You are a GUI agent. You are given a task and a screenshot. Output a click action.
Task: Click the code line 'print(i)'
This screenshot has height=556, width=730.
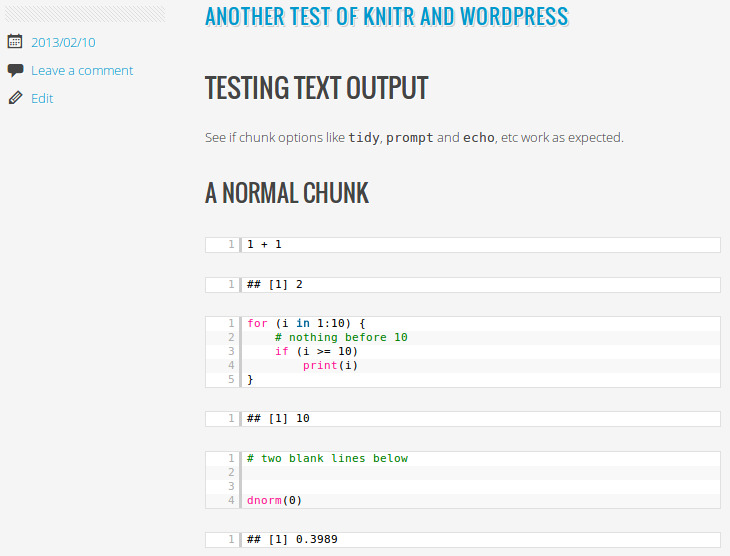(x=331, y=365)
